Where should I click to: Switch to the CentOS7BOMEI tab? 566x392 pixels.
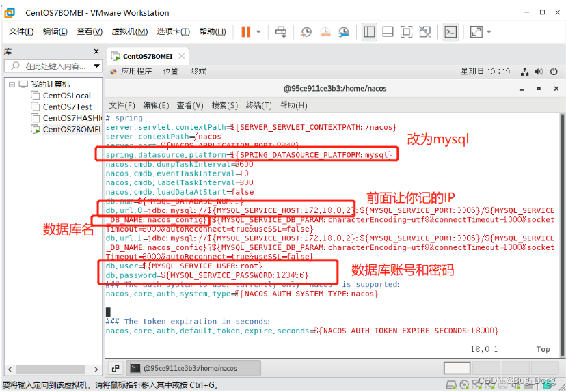[x=148, y=56]
